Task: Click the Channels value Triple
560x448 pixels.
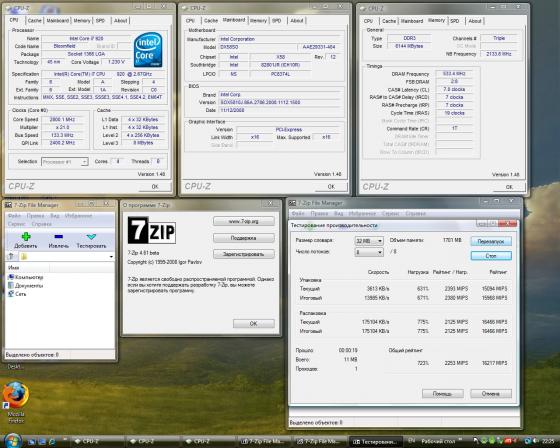Action: (499, 38)
